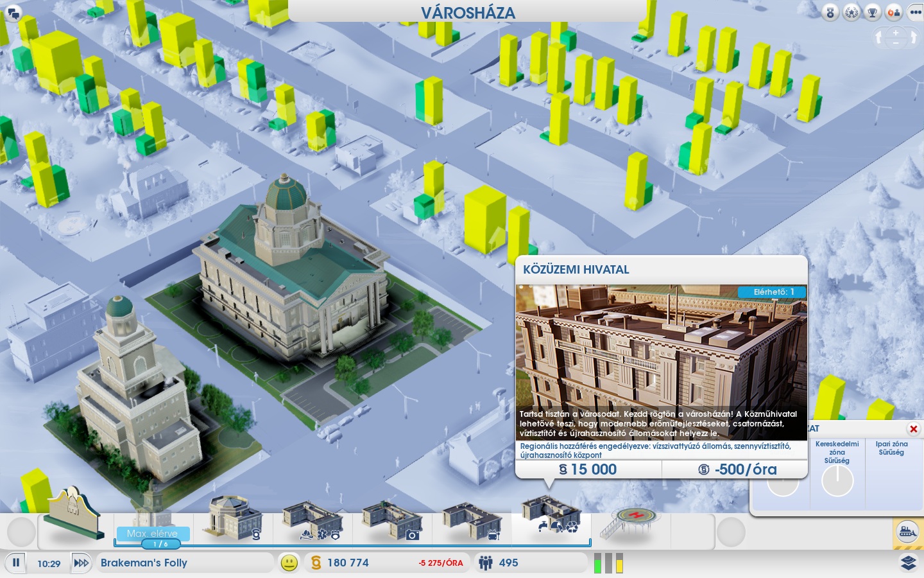The height and width of the screenshot is (578, 924).
Task: Rotate camera with the left arrow
Action: click(879, 38)
